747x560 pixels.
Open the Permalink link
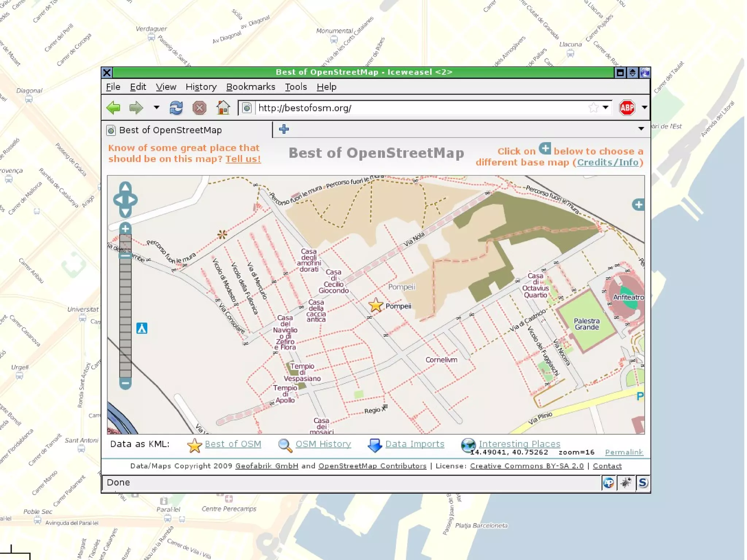point(624,452)
